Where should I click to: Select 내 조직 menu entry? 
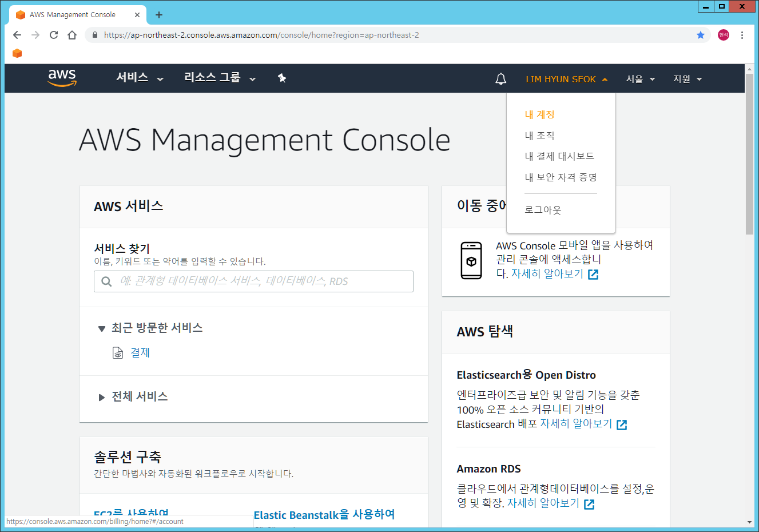(x=539, y=136)
